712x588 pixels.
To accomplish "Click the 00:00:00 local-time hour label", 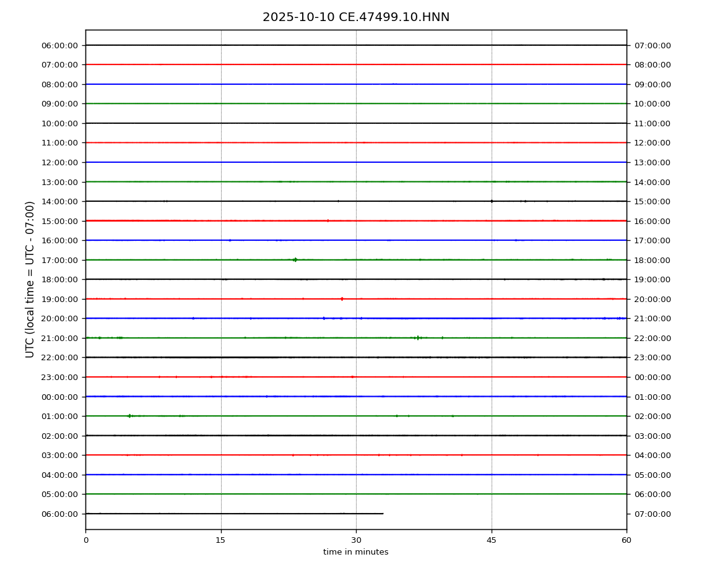I will click(652, 377).
